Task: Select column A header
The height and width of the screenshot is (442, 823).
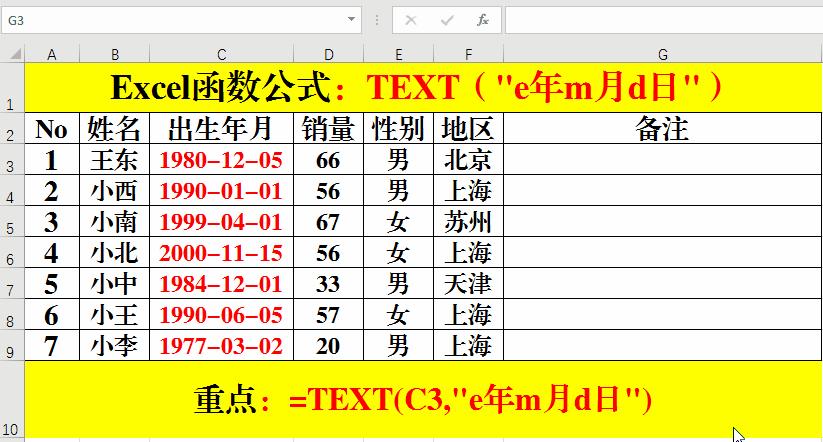Action: point(52,54)
